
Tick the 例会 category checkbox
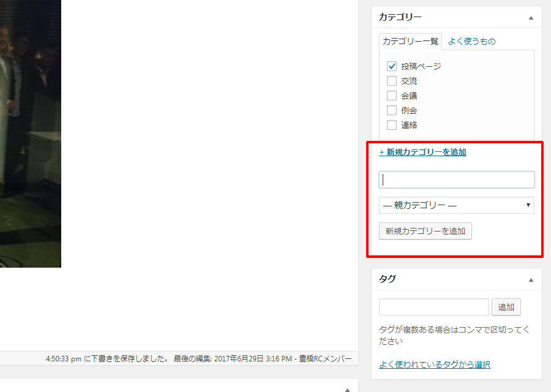pyautogui.click(x=392, y=110)
